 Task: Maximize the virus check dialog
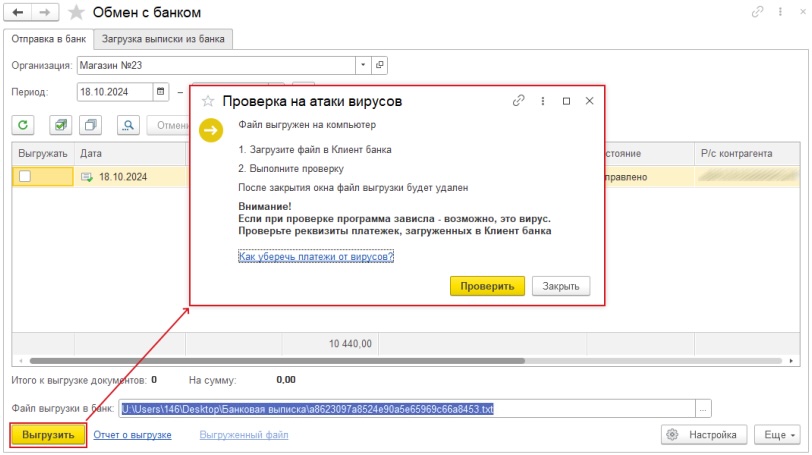[566, 101]
